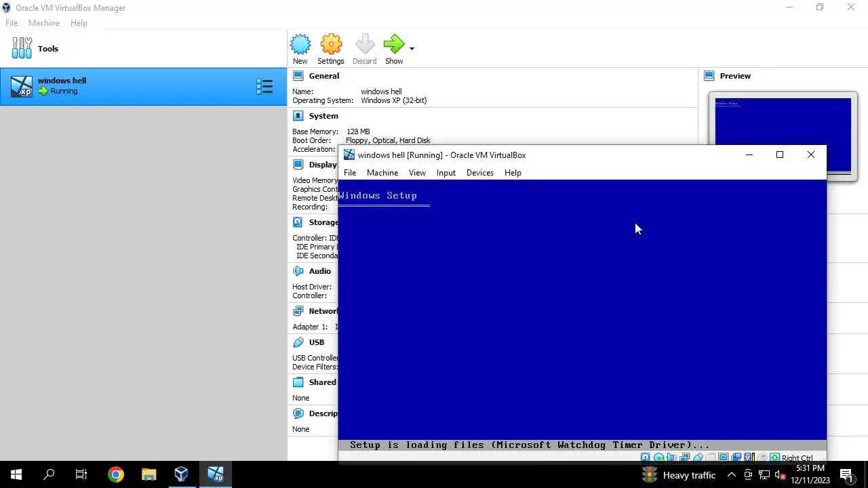Viewport: 868px width, 488px height.
Task: Expand hidden system tray icons chevron
Action: click(732, 475)
